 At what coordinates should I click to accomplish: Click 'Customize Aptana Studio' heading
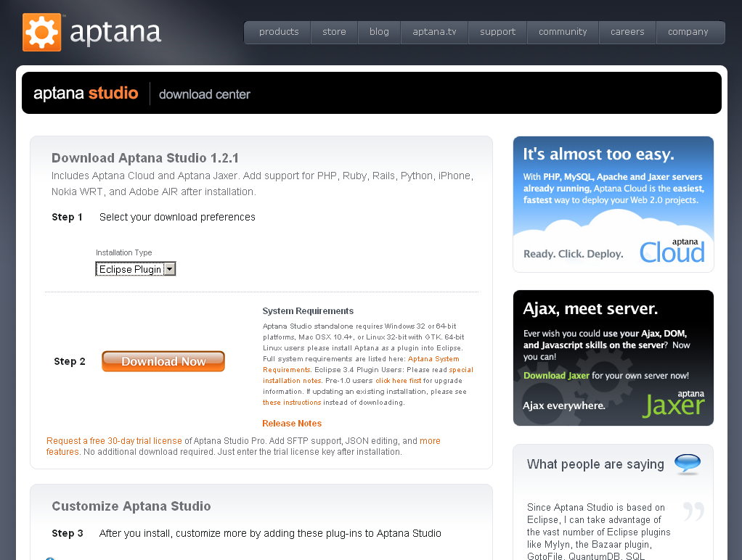[131, 506]
